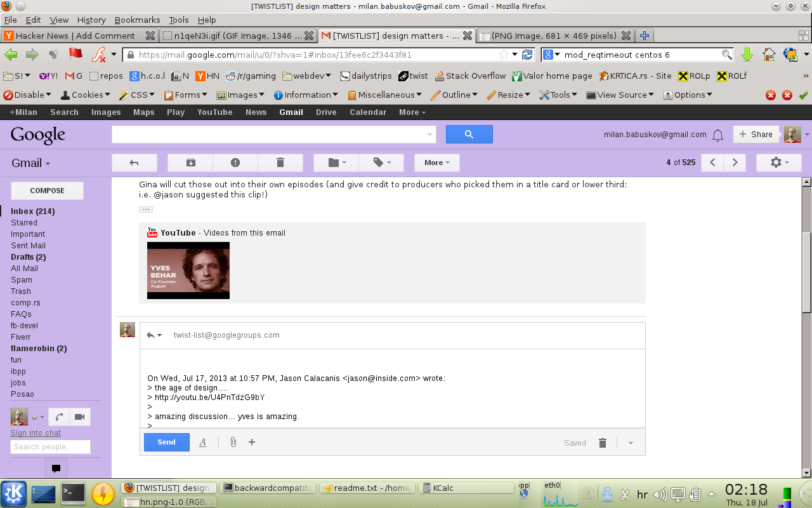The height and width of the screenshot is (508, 812).
Task: Open the History menu
Action: [91, 20]
